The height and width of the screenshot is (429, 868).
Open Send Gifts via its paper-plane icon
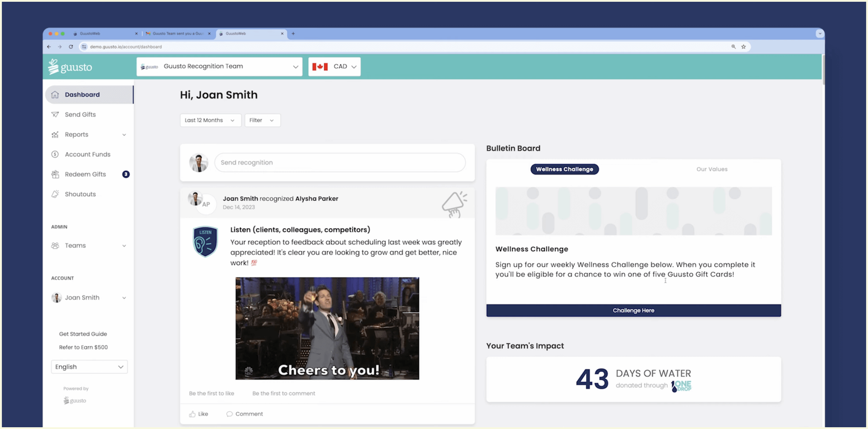pos(55,115)
